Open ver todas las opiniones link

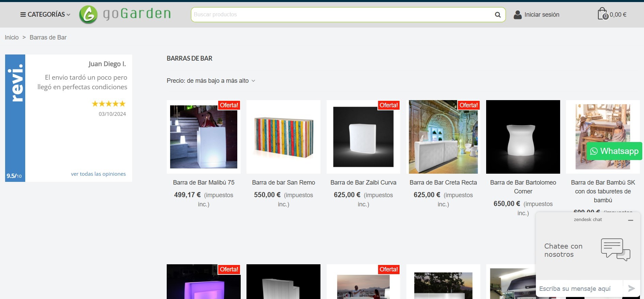(x=98, y=174)
